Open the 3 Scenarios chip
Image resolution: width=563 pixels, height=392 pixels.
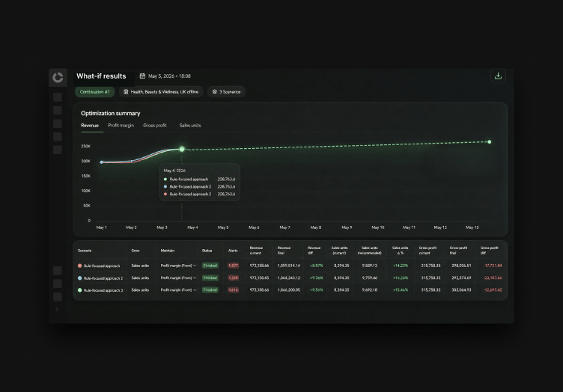click(x=226, y=92)
